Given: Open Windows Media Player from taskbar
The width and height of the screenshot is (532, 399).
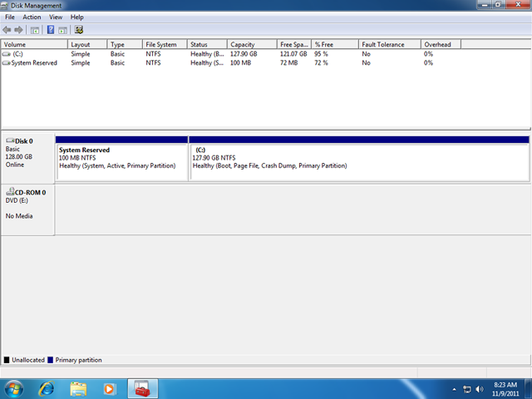Looking at the screenshot, I should 110,389.
